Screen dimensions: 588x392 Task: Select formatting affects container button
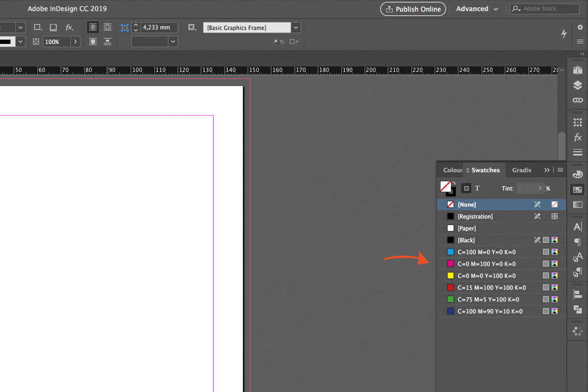[x=466, y=188]
